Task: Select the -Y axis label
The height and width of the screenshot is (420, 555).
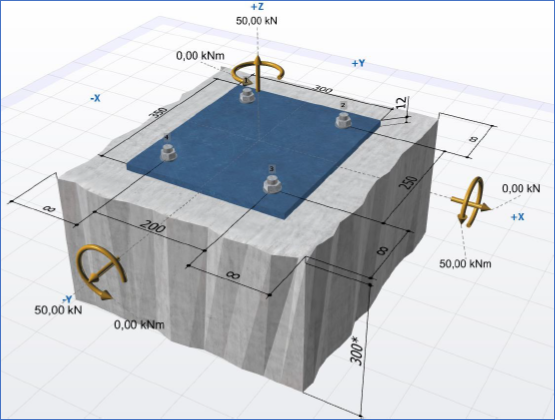Action: coord(67,300)
